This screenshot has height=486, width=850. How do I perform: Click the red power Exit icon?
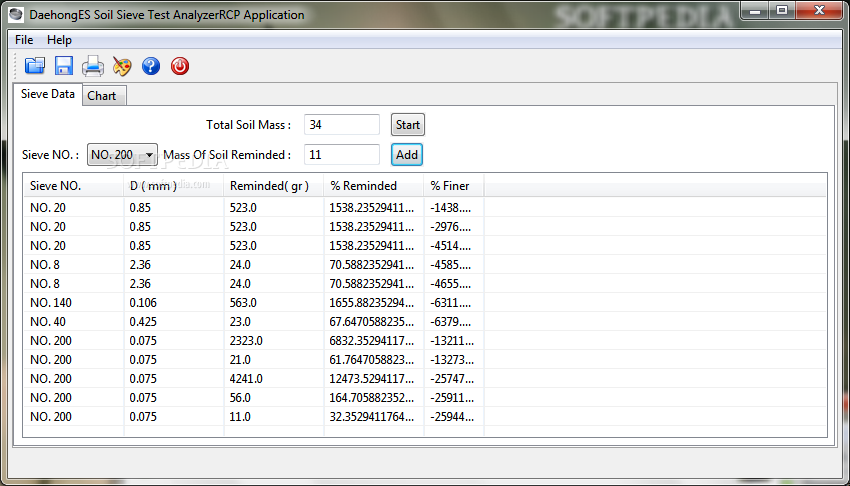[180, 66]
